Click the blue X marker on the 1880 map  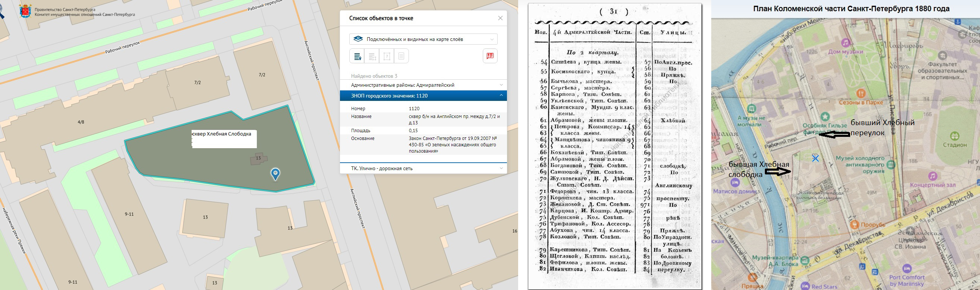(x=815, y=158)
